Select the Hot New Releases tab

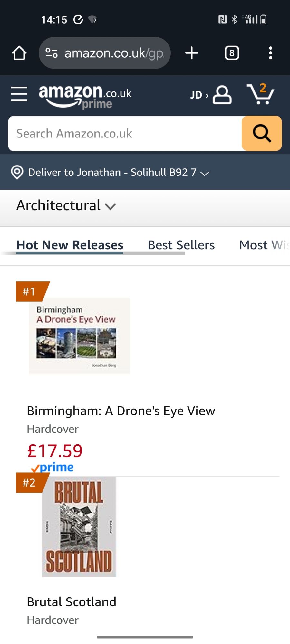coord(70,245)
